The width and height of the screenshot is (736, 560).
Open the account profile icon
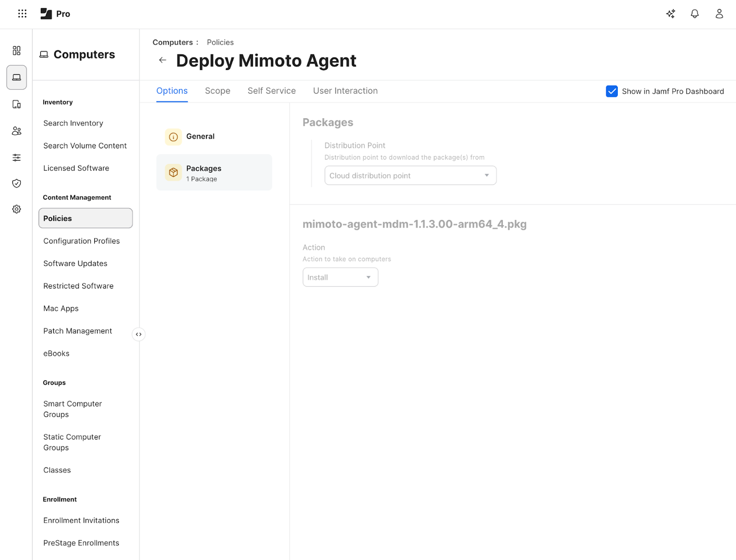click(719, 14)
